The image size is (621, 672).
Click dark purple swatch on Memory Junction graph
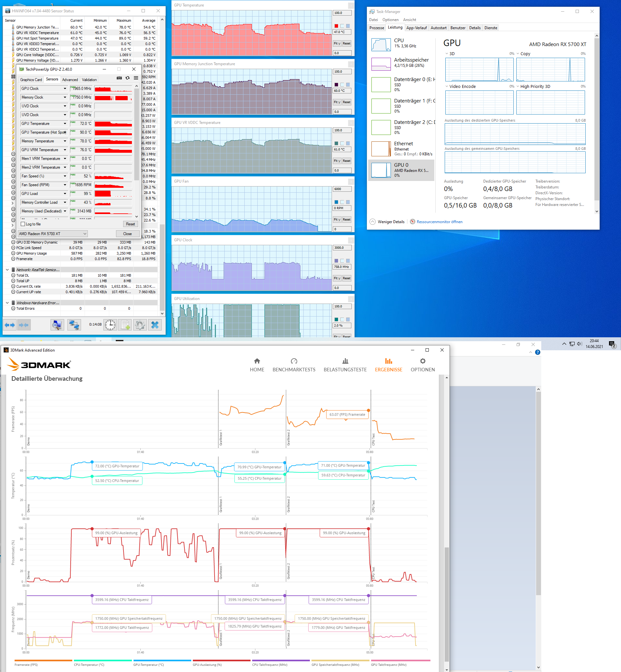(336, 85)
